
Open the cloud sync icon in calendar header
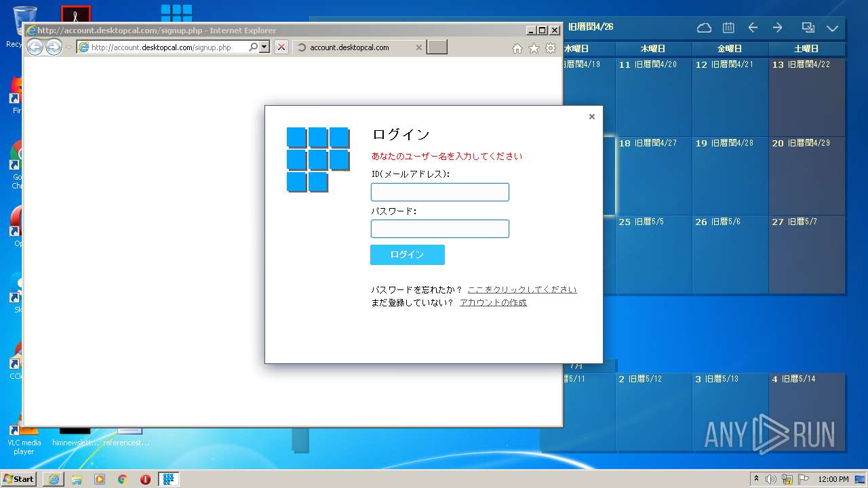pyautogui.click(x=705, y=28)
